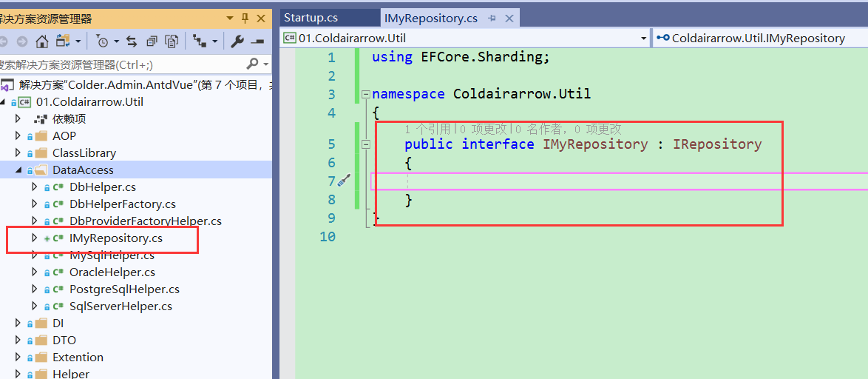Click the Solution Explorer search magnifier
This screenshot has width=868, height=379.
(x=252, y=64)
